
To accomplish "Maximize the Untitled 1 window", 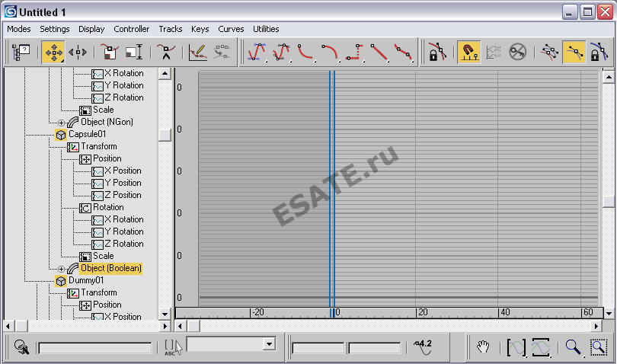I will (587, 12).
